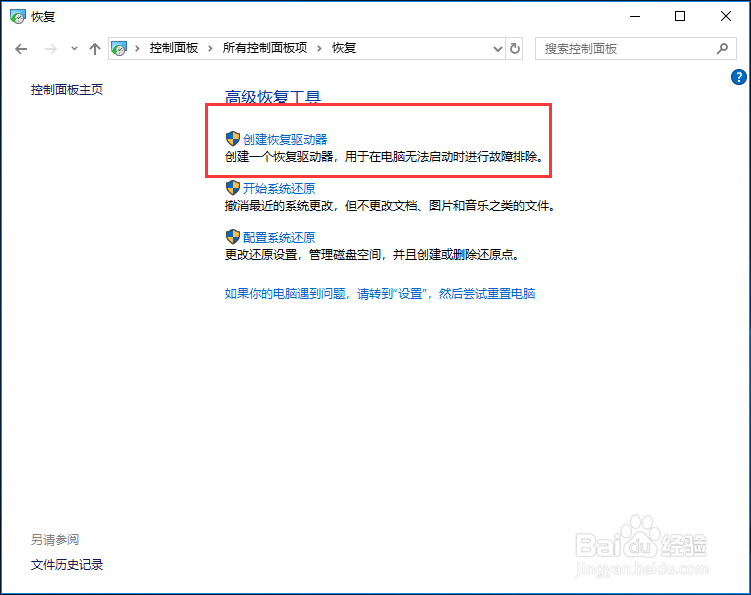Expand chevron before 控制面板 breadcrumb

coord(137,48)
